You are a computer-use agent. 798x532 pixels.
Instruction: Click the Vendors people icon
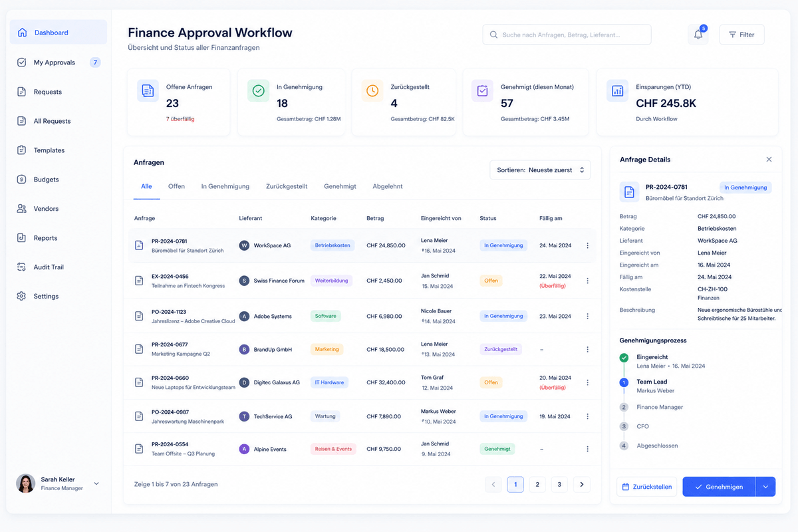point(22,209)
